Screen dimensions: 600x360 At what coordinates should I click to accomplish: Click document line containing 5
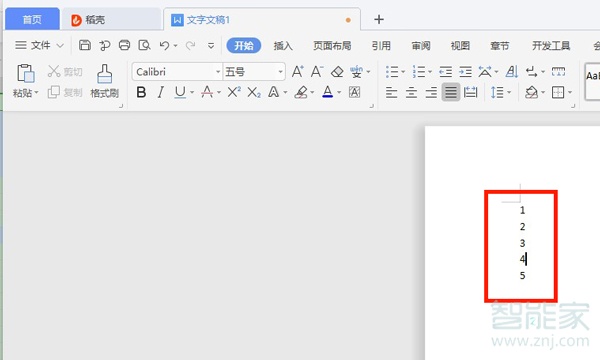522,275
